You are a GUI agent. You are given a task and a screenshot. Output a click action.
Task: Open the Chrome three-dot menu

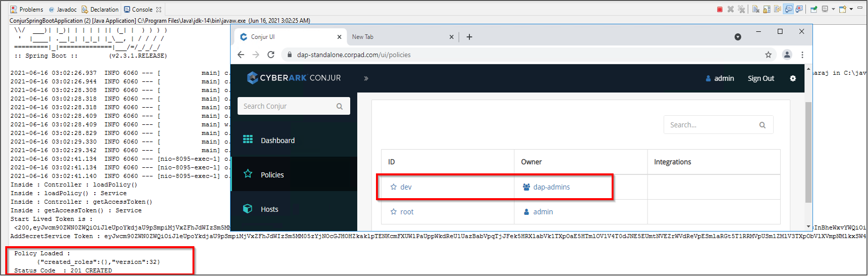[802, 55]
